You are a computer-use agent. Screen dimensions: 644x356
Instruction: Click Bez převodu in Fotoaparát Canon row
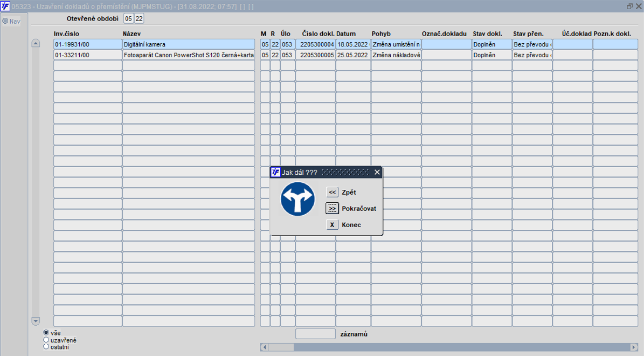coord(532,55)
